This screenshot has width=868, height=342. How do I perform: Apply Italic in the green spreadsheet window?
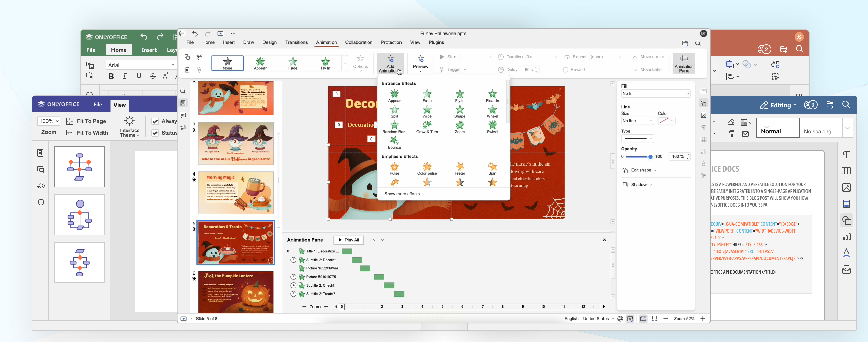pos(125,76)
